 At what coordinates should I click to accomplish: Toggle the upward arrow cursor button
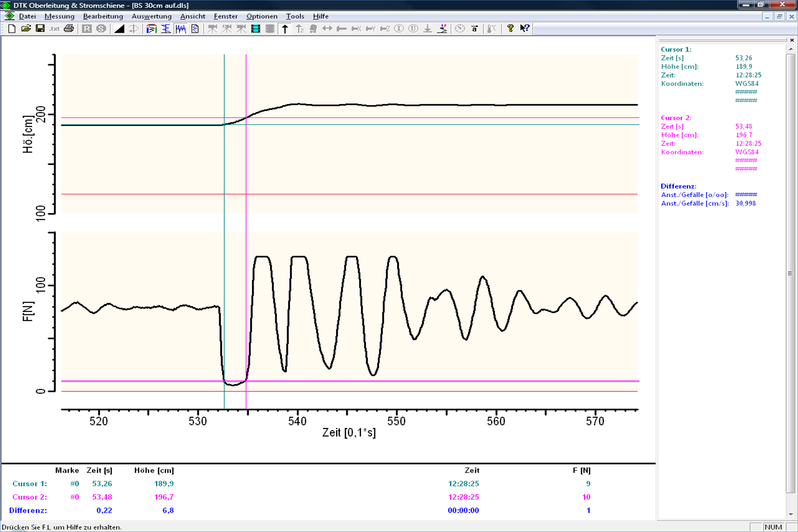(285, 29)
